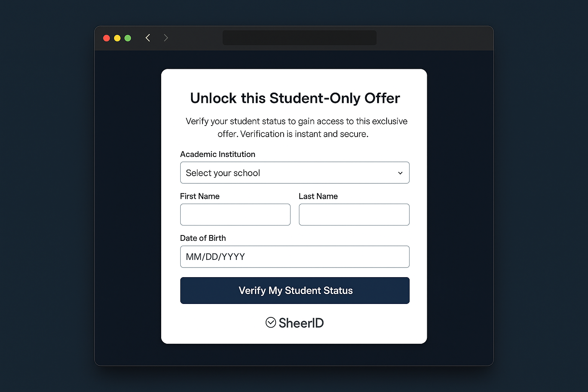Screen dimensions: 588x392
Task: Click the Last Name input field
Action: [354, 214]
